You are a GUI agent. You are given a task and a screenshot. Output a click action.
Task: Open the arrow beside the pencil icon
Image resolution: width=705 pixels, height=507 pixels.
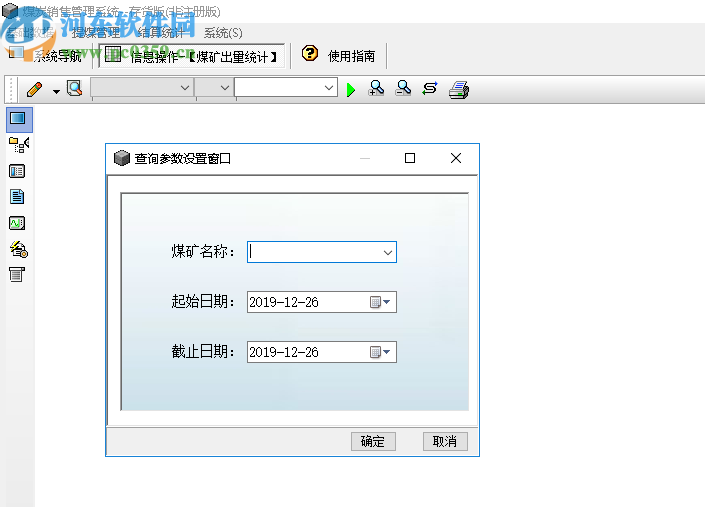coord(56,91)
